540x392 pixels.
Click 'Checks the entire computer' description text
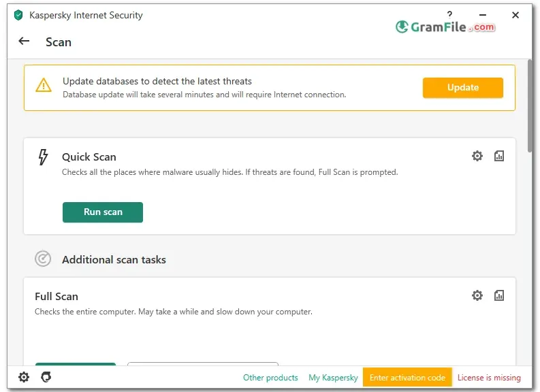(174, 312)
